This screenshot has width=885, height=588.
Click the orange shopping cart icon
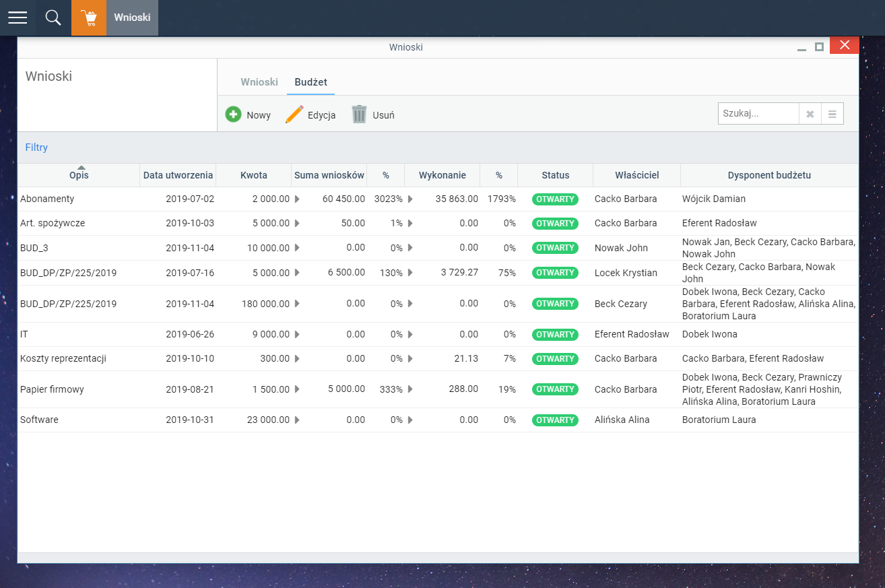coord(89,18)
